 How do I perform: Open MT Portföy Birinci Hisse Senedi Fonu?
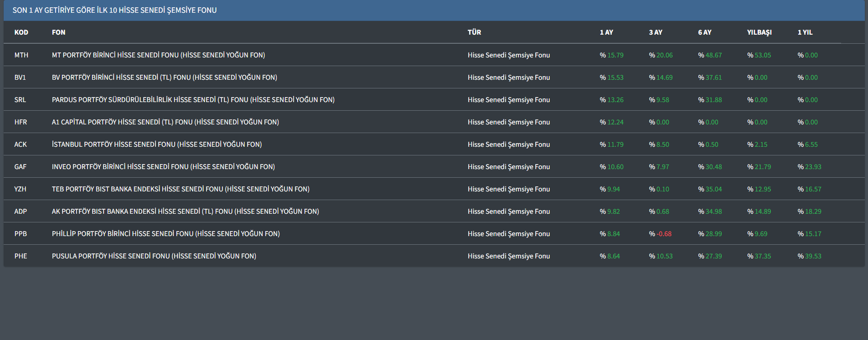coord(158,55)
